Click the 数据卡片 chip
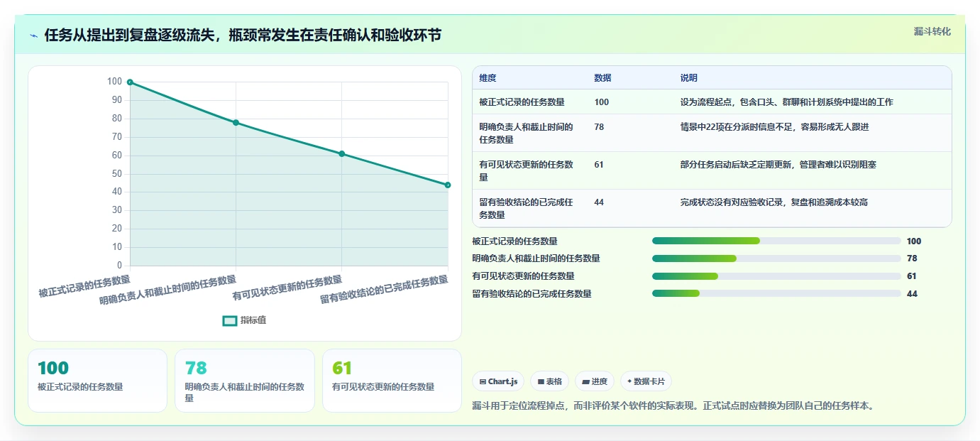Screen dimensions: 980x441 pyautogui.click(x=646, y=381)
